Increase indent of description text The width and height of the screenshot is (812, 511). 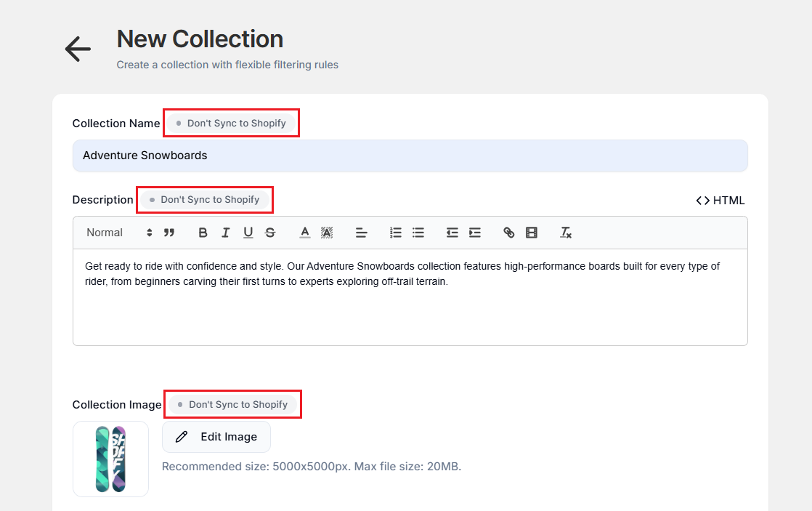474,233
